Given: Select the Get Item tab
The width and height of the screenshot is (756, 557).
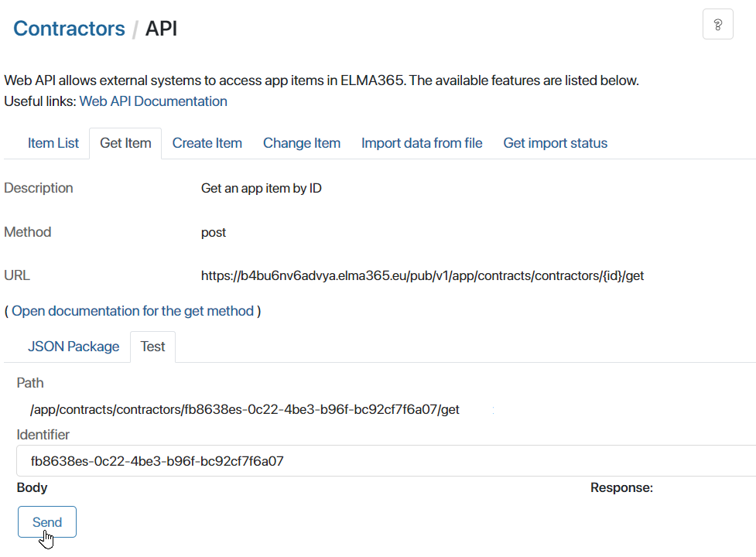Looking at the screenshot, I should click(125, 143).
